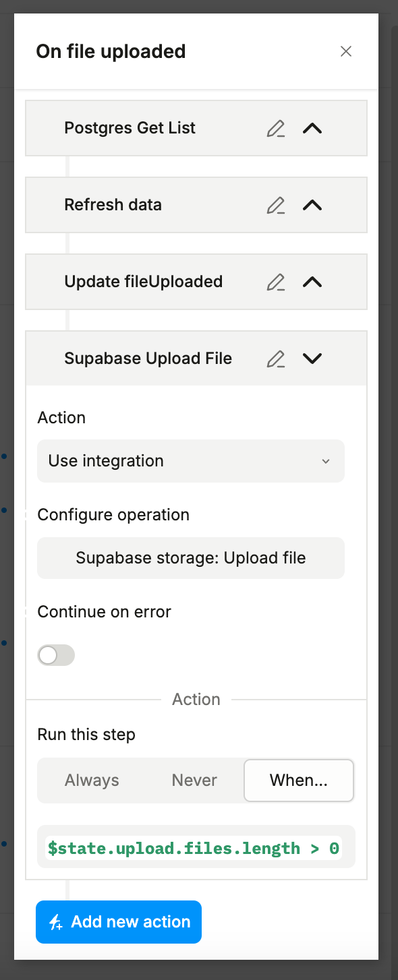Expand the Update fileUploaded step

[x=312, y=282]
